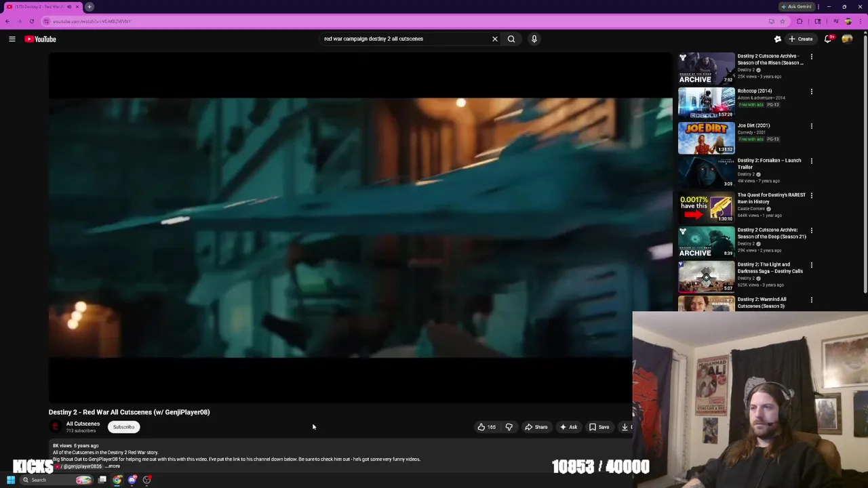Click the Create button

pyautogui.click(x=801, y=39)
